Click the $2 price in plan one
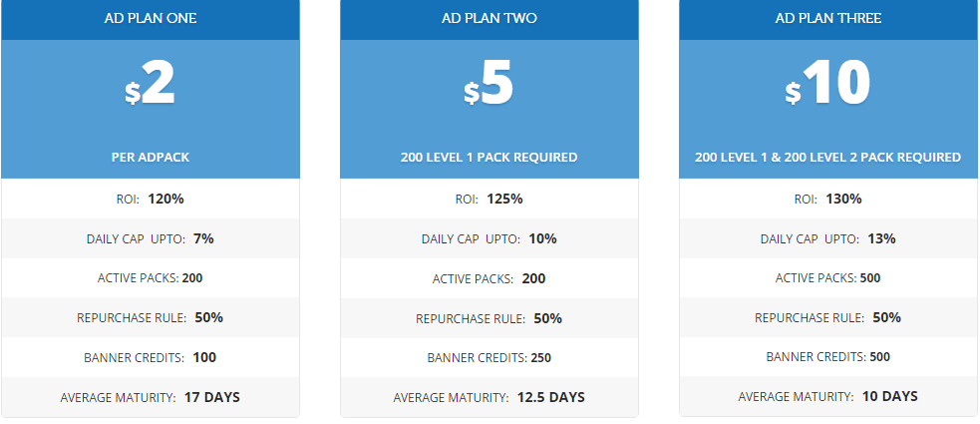This screenshot has height=424, width=980. tap(151, 88)
